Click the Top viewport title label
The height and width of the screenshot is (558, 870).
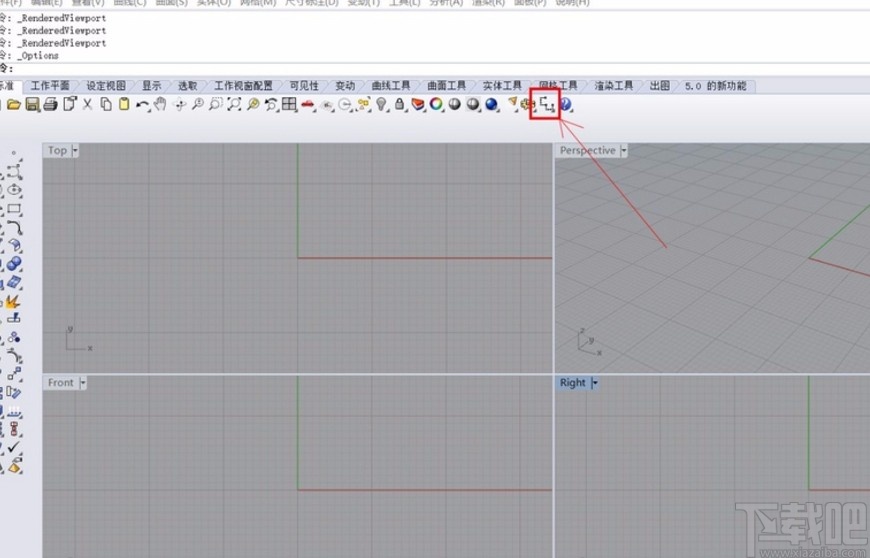pos(57,150)
